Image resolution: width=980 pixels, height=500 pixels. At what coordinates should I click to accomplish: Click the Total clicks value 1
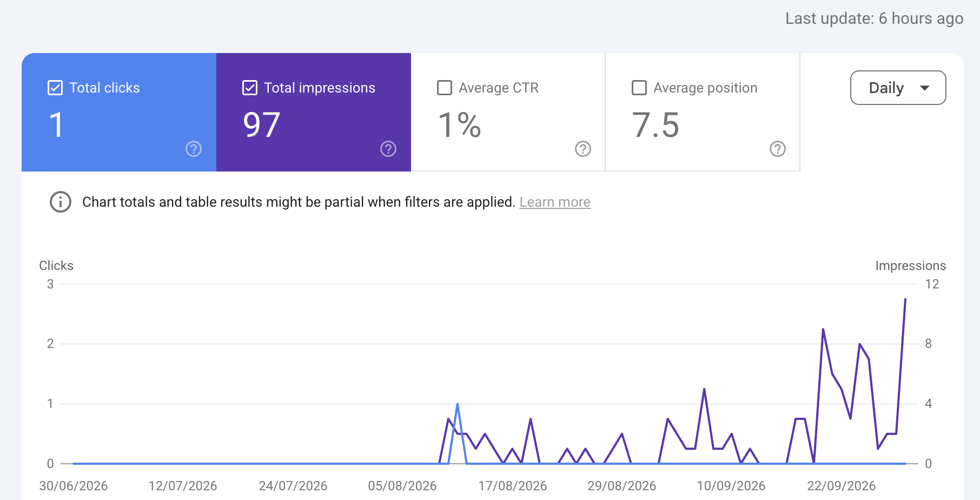pyautogui.click(x=56, y=125)
